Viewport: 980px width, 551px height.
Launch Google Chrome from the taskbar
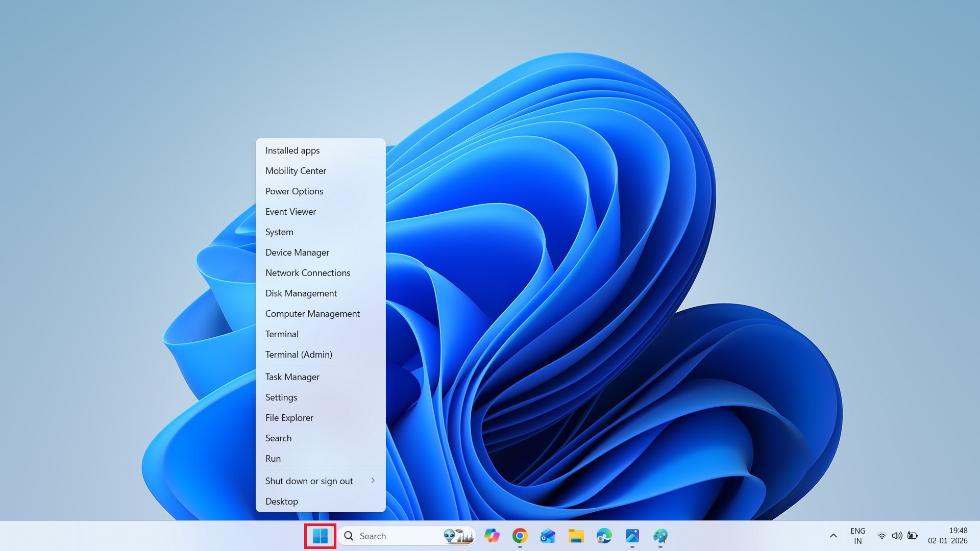click(520, 536)
